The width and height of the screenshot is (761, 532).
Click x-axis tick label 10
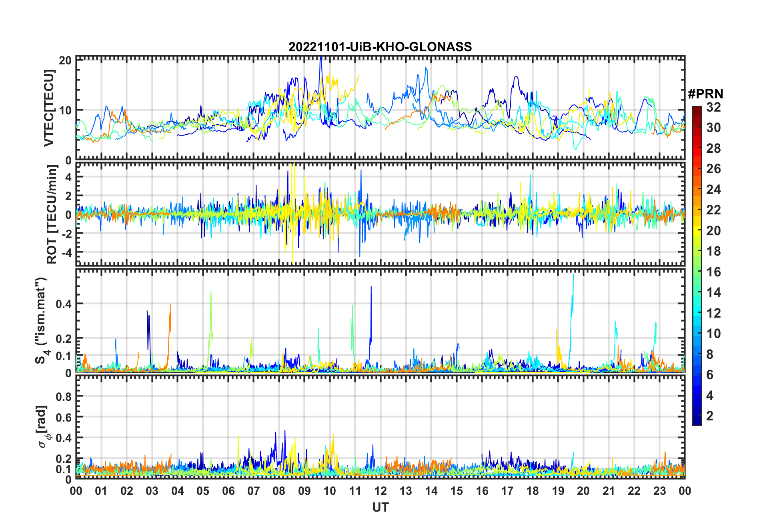point(330,491)
